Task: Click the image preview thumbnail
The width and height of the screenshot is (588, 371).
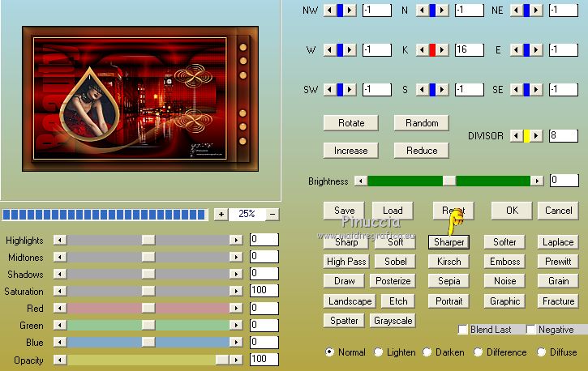Action: pos(141,98)
